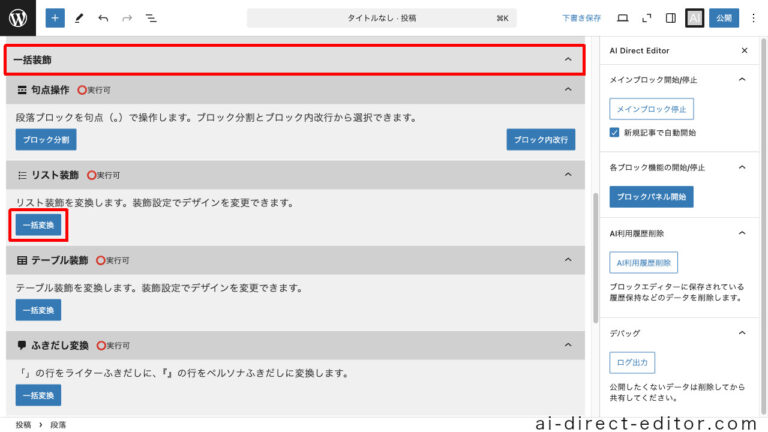Toggle the AI Direct Editor panel icon
Screen dimensions: 768x432
click(694, 18)
